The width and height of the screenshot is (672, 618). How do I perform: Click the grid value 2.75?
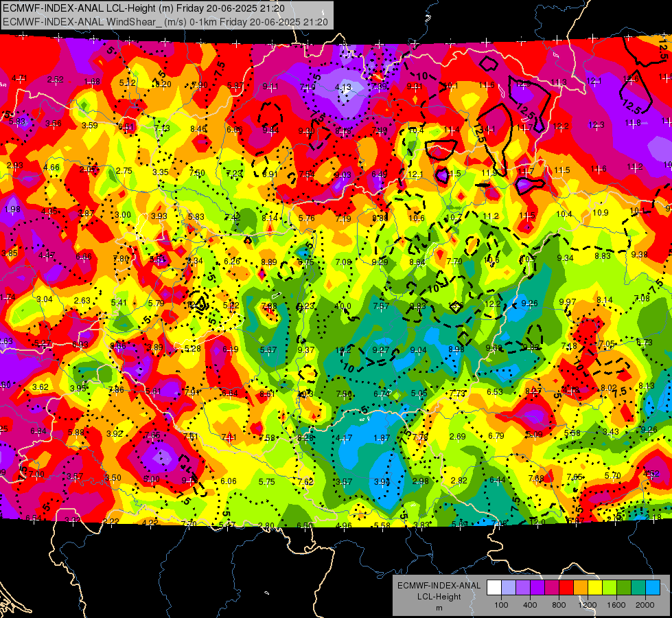coord(124,171)
